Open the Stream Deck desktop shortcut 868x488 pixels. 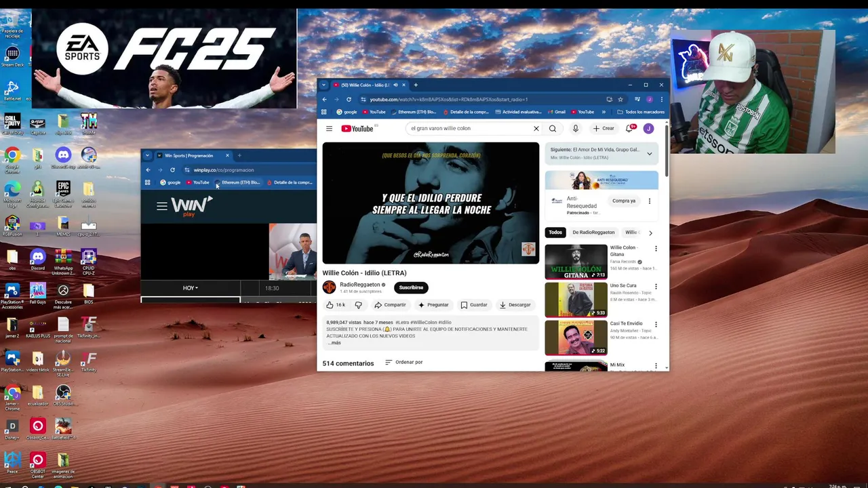click(12, 56)
